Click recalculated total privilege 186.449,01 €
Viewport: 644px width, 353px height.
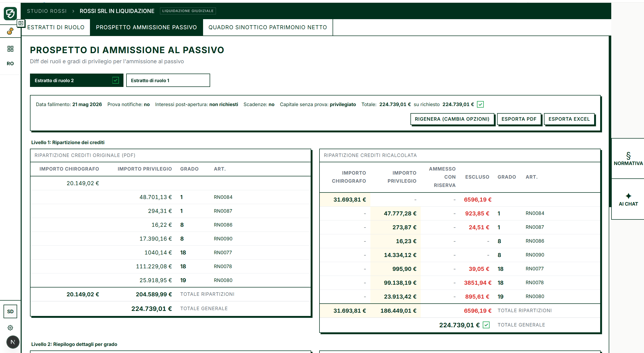pyautogui.click(x=398, y=311)
